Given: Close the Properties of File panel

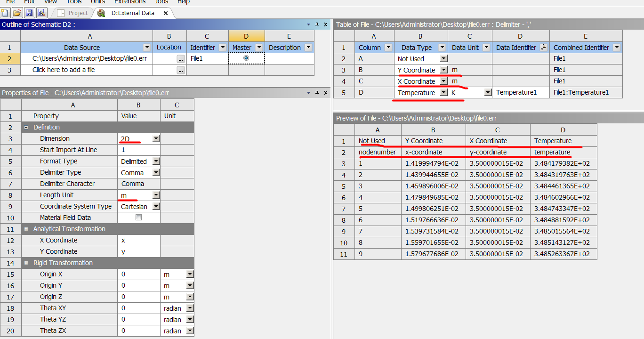Looking at the screenshot, I should 325,93.
